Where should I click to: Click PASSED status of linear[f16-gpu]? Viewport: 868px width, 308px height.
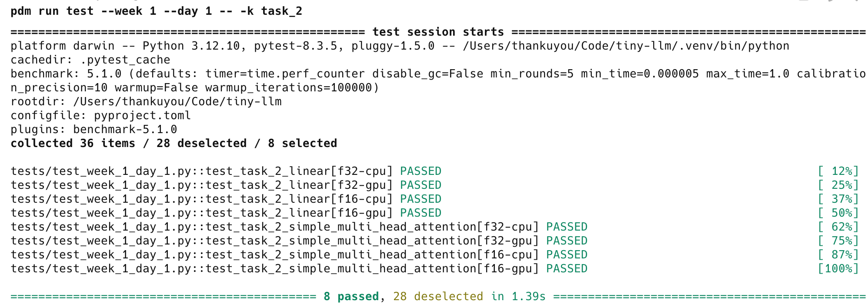pos(421,213)
